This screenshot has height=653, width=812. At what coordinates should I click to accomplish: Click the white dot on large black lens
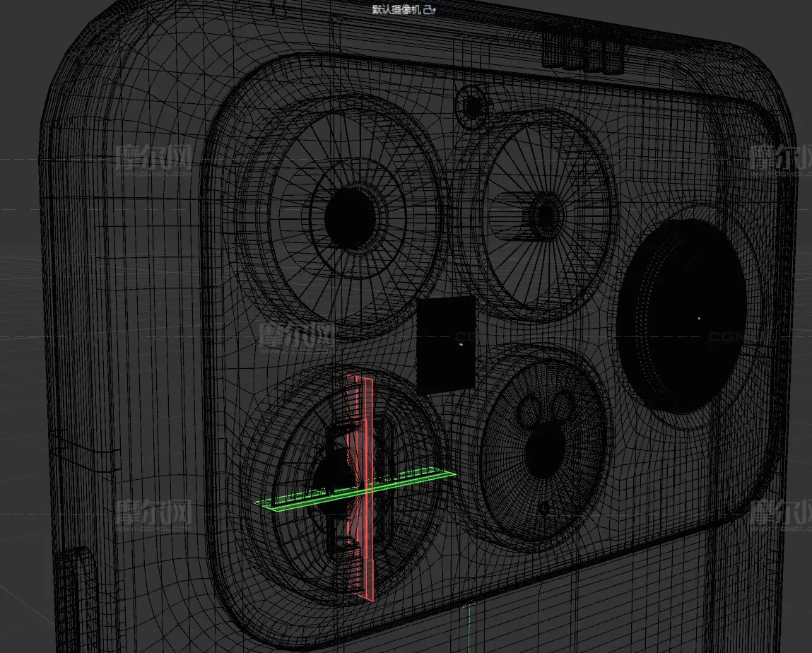tap(699, 318)
